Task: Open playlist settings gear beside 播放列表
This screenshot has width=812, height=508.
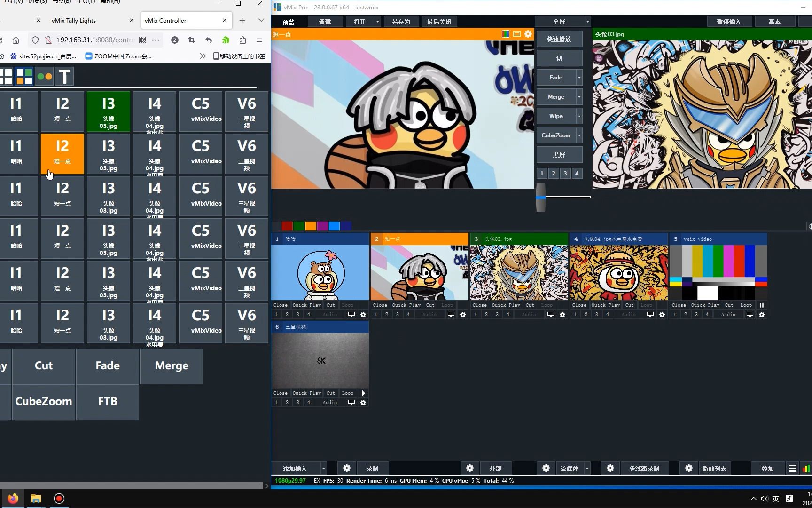Action: pos(689,468)
